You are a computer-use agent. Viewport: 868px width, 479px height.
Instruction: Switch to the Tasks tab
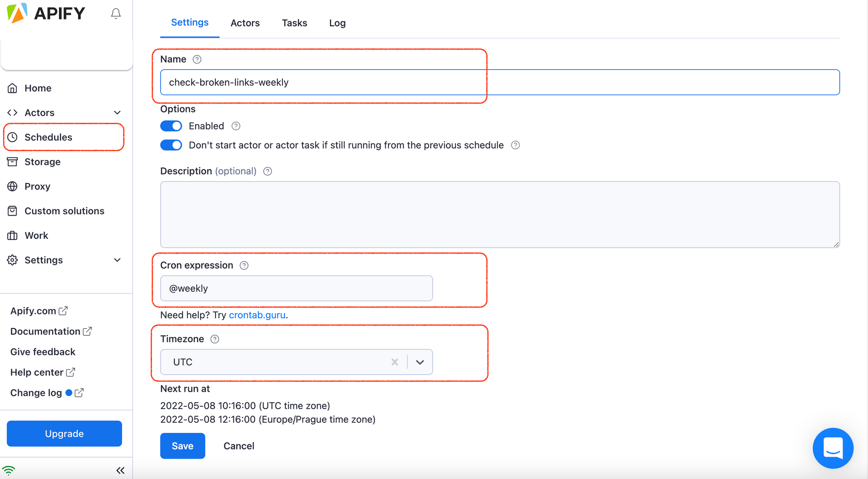[294, 23]
